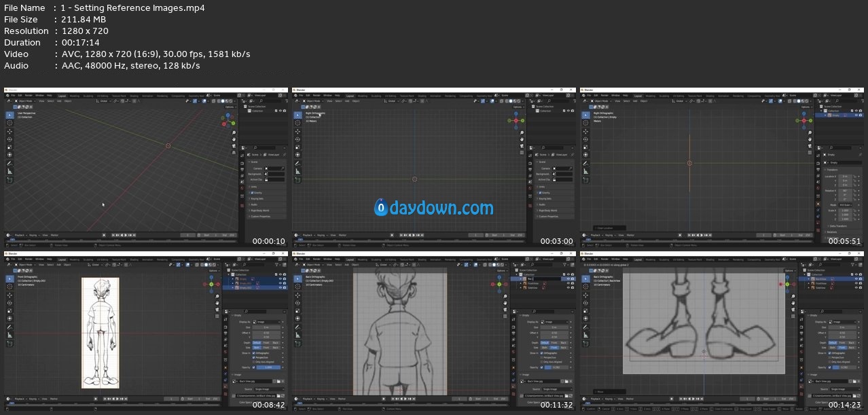Click the Blender logo menu icon in 00:00:10 frame
The image size is (868, 415).
(x=7, y=95)
